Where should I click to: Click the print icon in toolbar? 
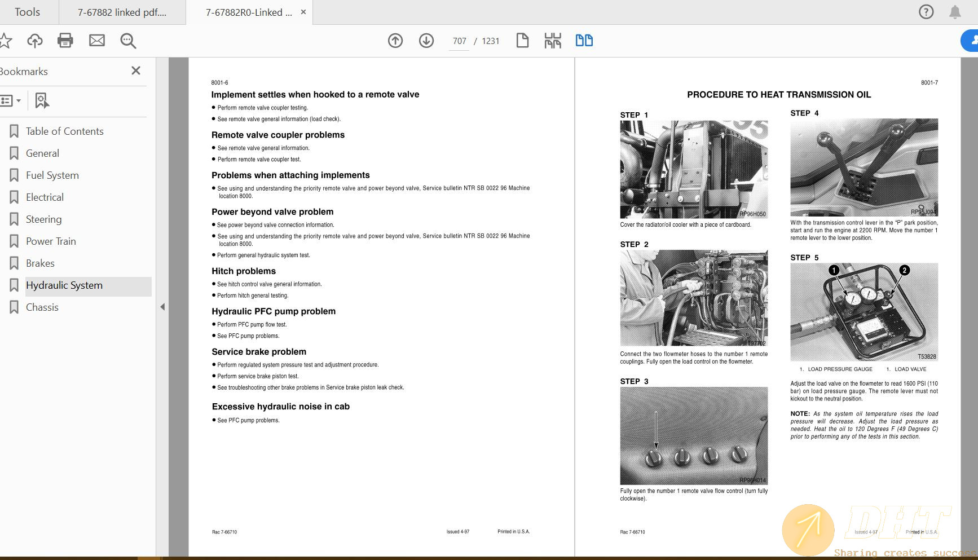tap(65, 41)
